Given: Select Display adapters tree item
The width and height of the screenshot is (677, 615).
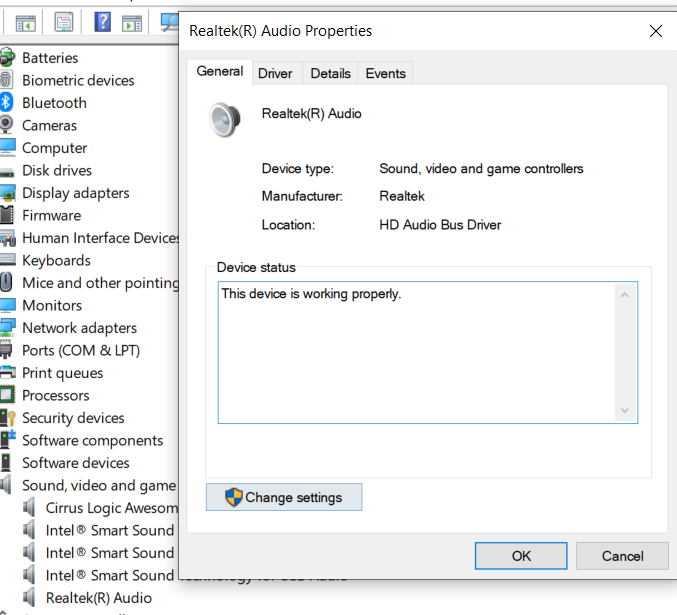Looking at the screenshot, I should click(76, 193).
